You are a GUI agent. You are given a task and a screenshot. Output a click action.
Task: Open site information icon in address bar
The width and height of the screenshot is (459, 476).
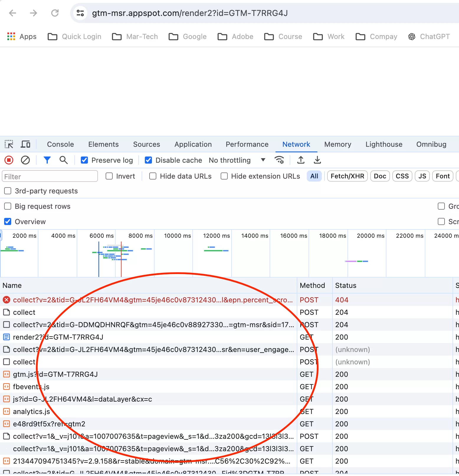point(80,13)
